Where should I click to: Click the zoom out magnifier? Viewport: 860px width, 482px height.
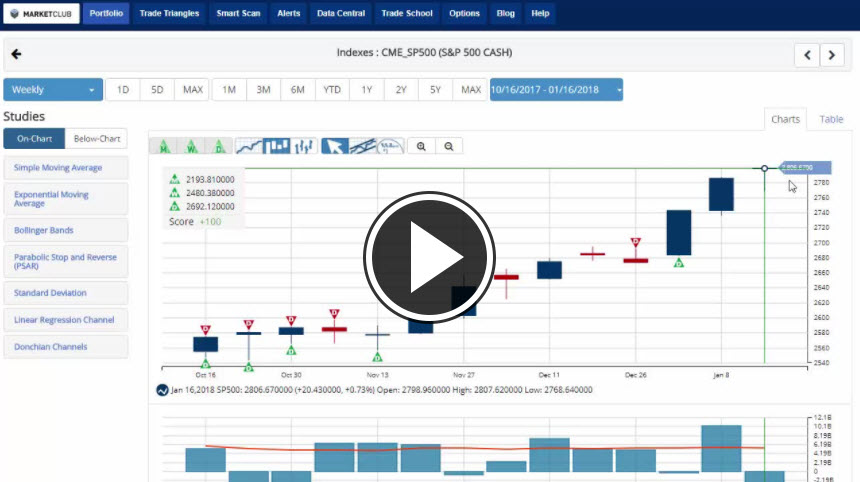tap(449, 146)
